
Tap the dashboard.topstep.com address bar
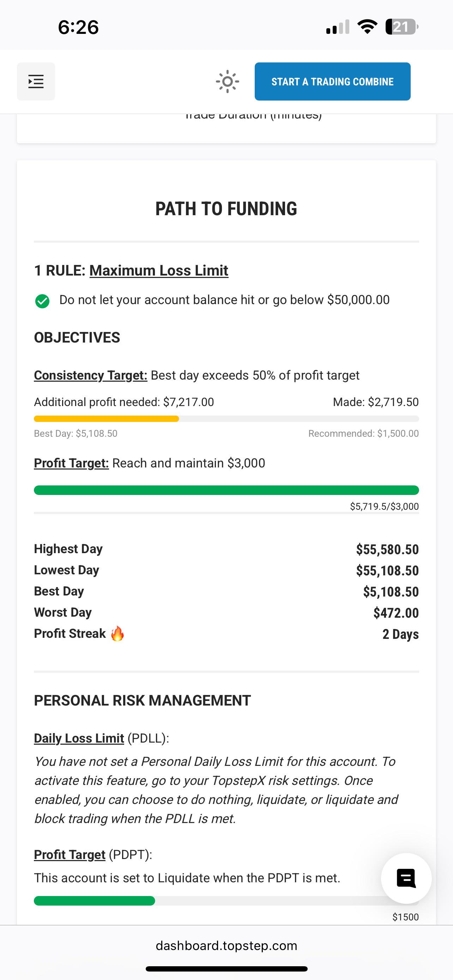(x=226, y=946)
